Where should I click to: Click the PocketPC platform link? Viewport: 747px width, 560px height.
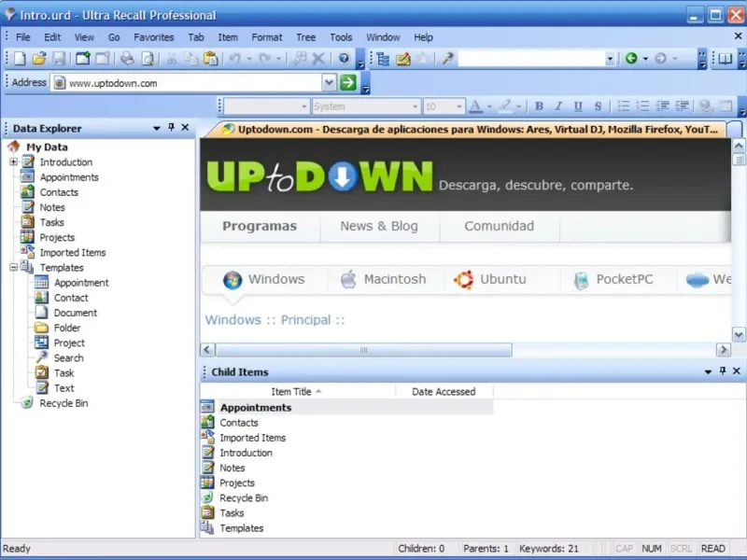tap(613, 279)
